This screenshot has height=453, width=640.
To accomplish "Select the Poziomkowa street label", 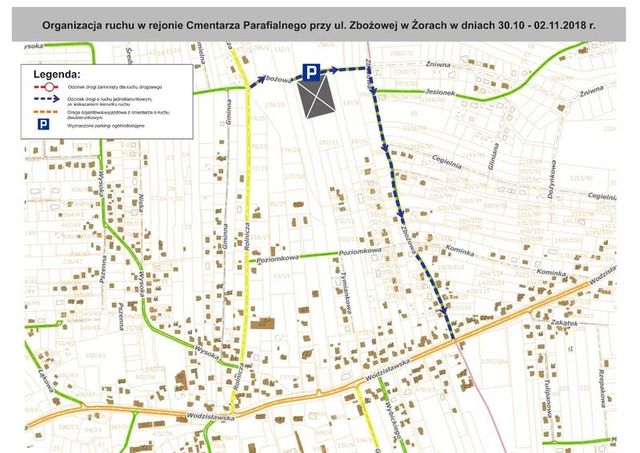I will [x=361, y=253].
